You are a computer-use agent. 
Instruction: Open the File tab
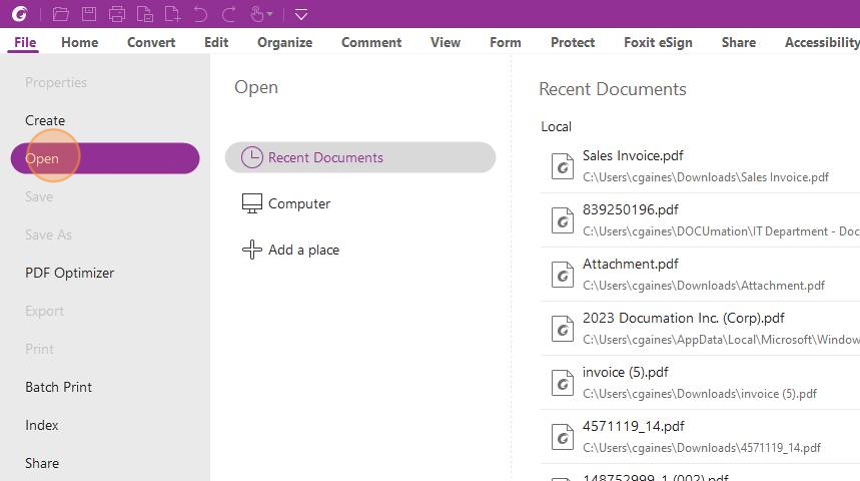[x=25, y=42]
